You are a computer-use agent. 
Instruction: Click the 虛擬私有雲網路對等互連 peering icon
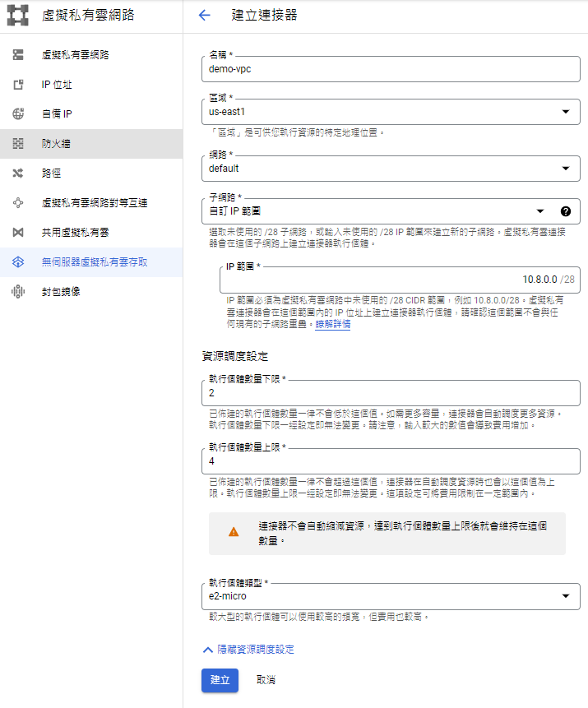pos(18,203)
